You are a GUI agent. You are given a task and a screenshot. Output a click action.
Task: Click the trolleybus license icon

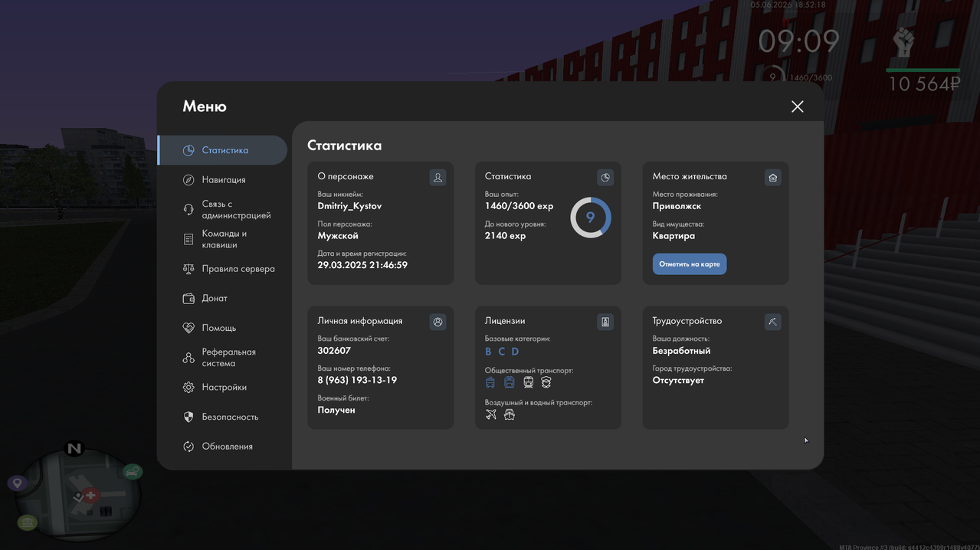[x=490, y=382]
